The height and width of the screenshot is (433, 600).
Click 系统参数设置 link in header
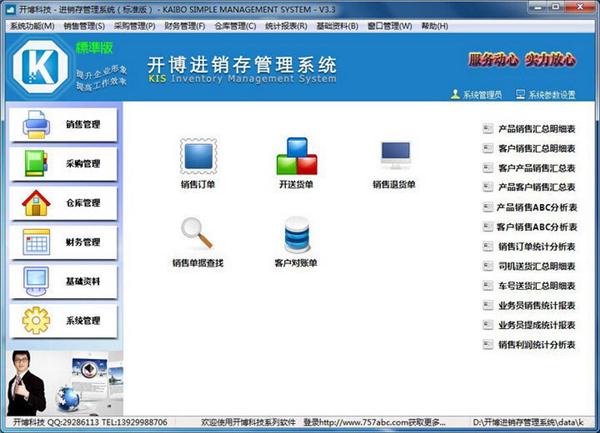pos(546,94)
